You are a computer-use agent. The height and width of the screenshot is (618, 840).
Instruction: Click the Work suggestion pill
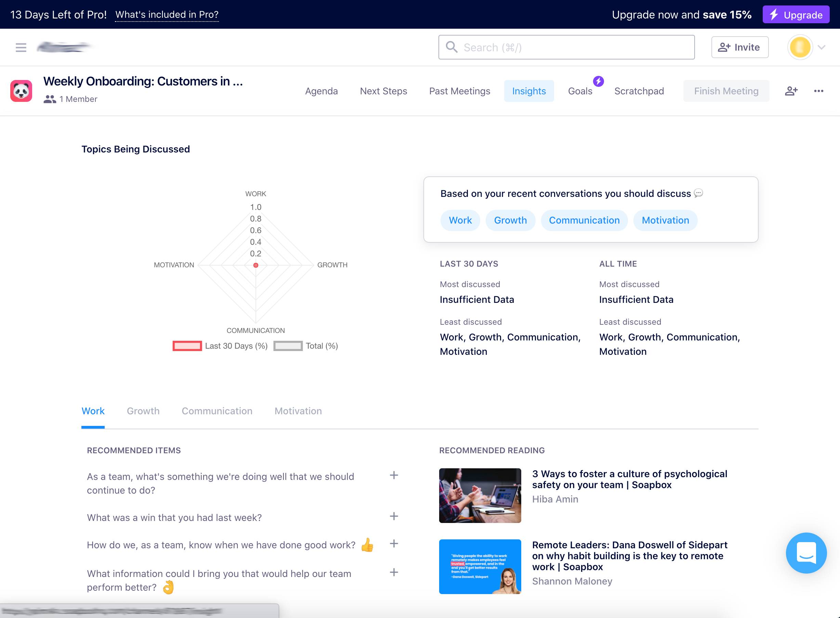coord(460,220)
